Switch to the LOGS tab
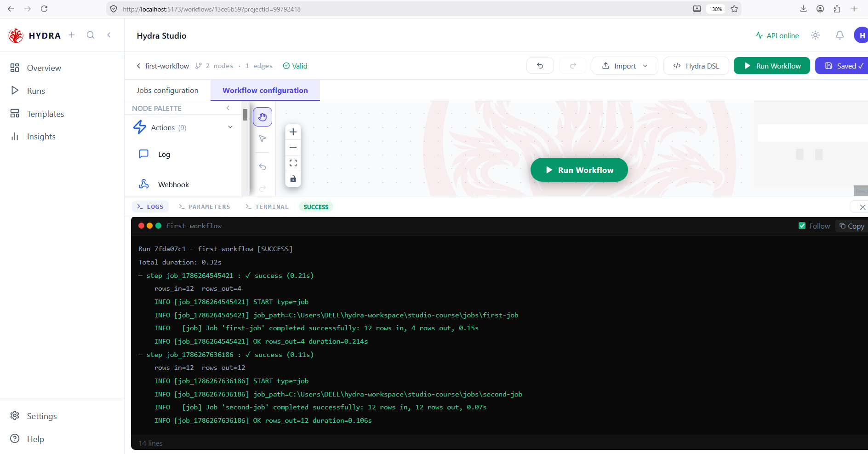Screen dimensions: 868x454 click(x=150, y=207)
